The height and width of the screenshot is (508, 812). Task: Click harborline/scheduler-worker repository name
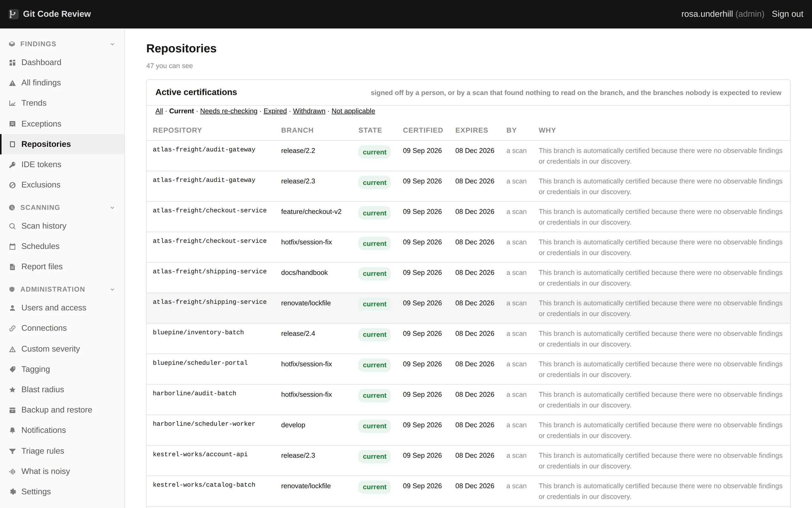[x=204, y=424]
